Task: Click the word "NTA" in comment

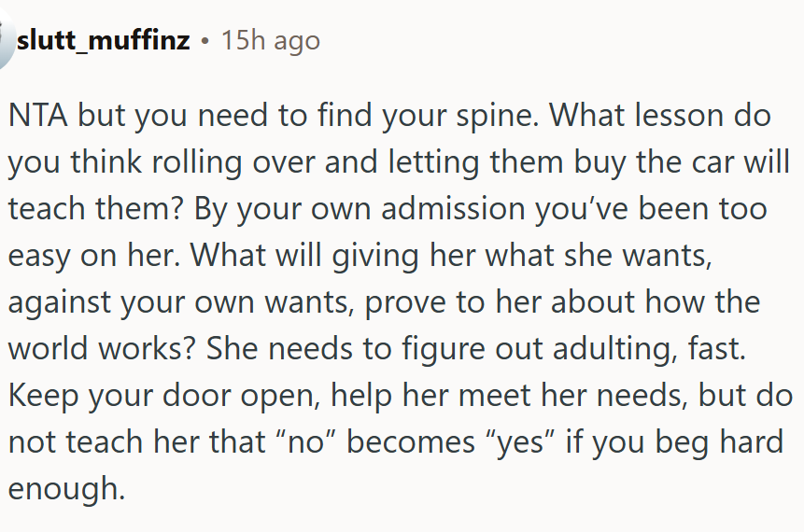Action: click(39, 115)
